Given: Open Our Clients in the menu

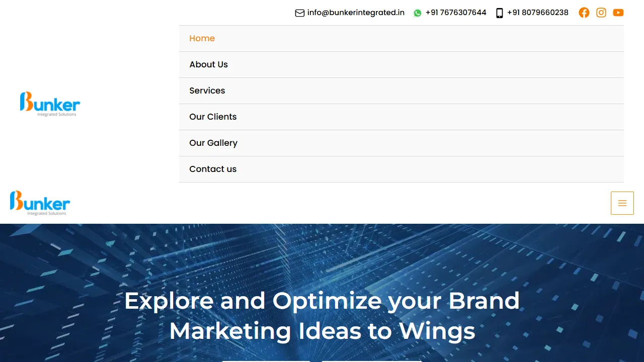Looking at the screenshot, I should [213, 117].
